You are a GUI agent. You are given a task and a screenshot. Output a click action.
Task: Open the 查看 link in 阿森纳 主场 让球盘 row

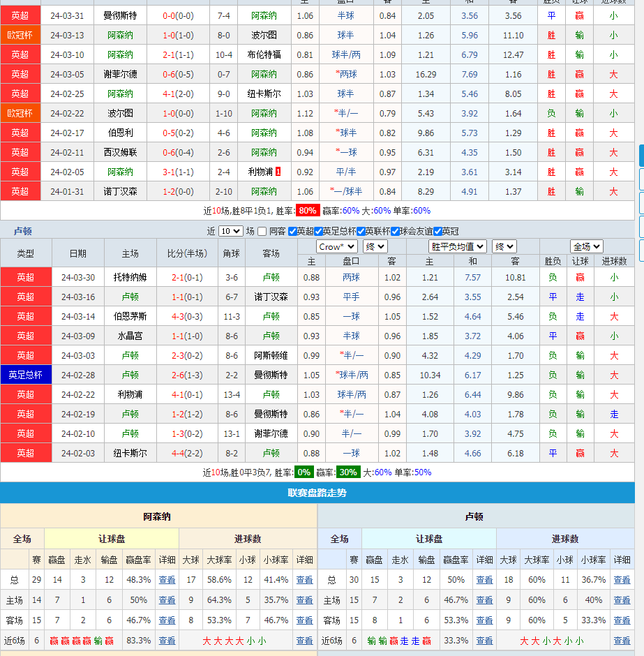167,600
